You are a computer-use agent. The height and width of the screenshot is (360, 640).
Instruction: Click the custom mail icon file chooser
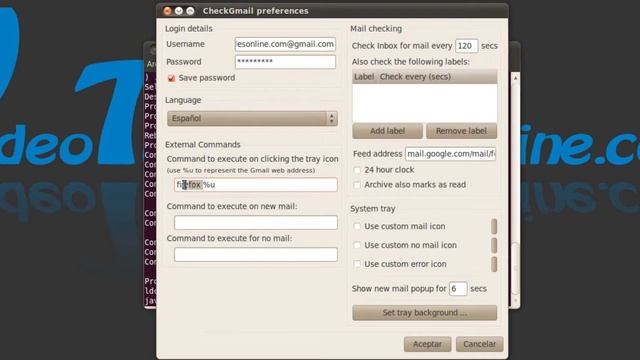click(494, 226)
